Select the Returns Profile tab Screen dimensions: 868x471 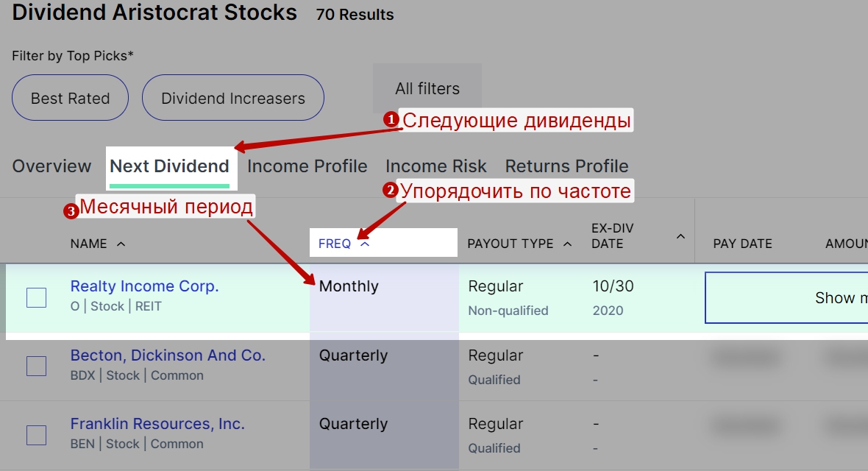tap(566, 166)
